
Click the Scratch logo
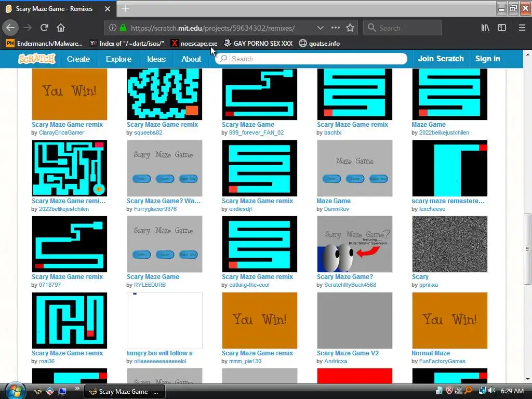(37, 59)
